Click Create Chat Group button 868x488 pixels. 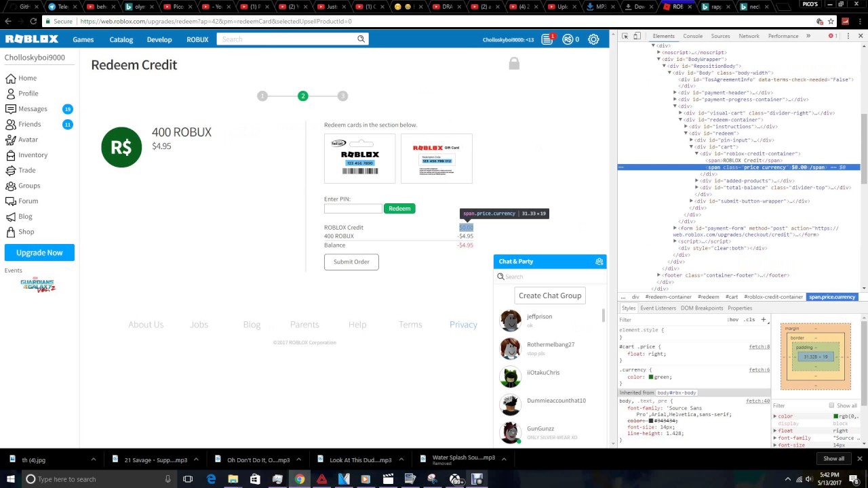550,296
